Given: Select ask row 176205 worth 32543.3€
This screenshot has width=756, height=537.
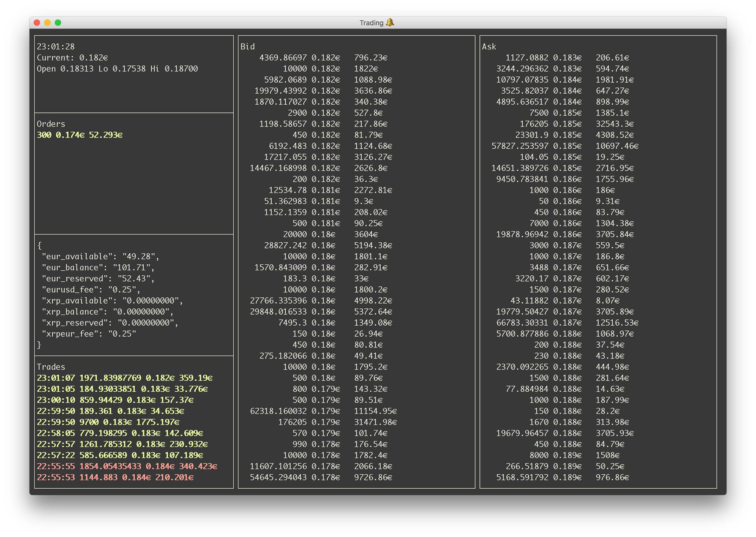Looking at the screenshot, I should pos(577,124).
